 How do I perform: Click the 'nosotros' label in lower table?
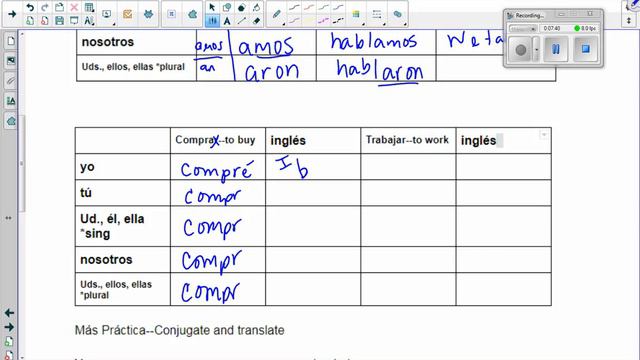tap(107, 260)
